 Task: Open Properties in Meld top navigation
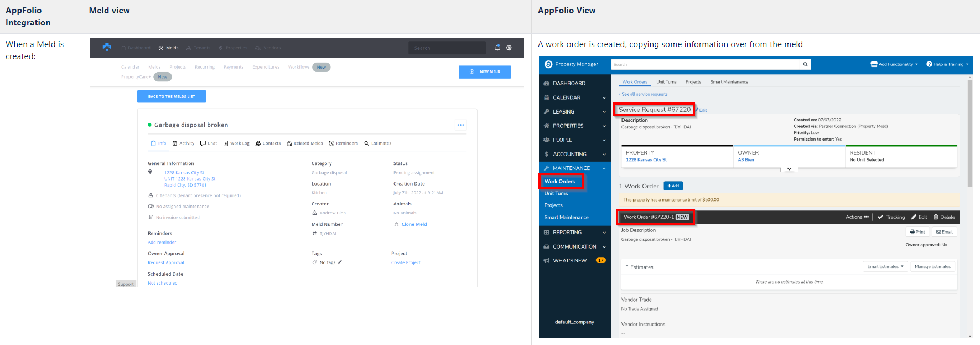click(x=232, y=48)
